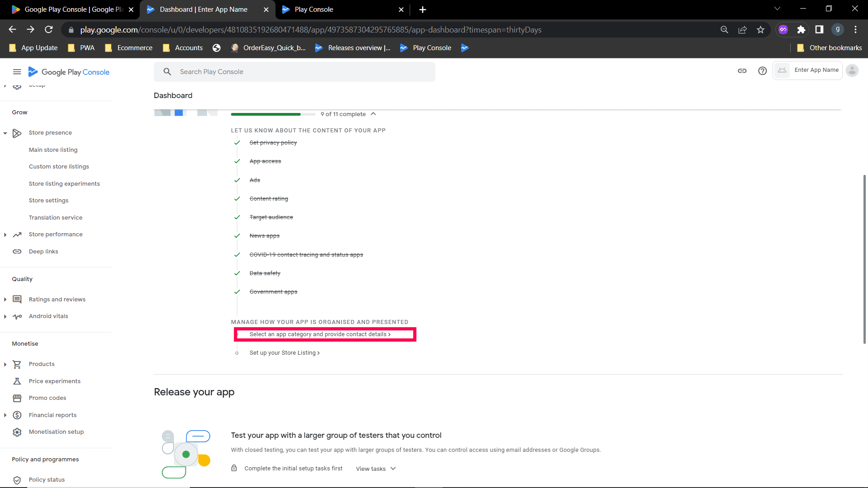
Task: Bookmark page with the star icon
Action: [x=760, y=30]
